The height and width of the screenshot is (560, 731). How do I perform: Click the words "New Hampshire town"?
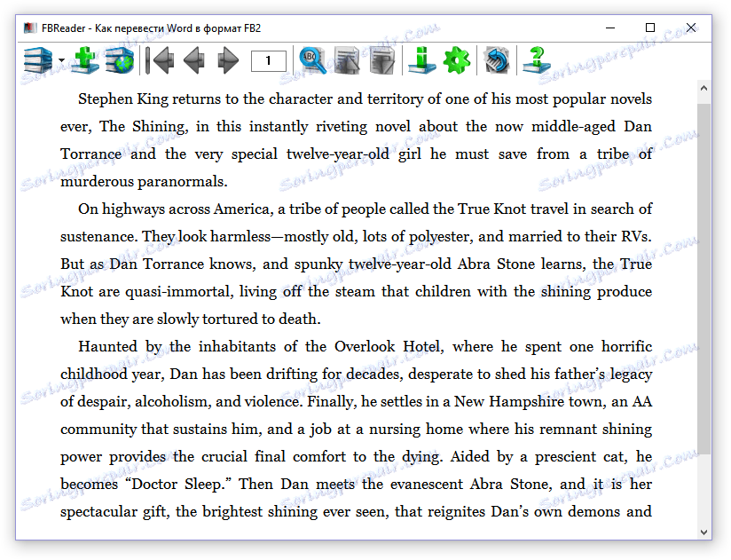click(x=529, y=401)
